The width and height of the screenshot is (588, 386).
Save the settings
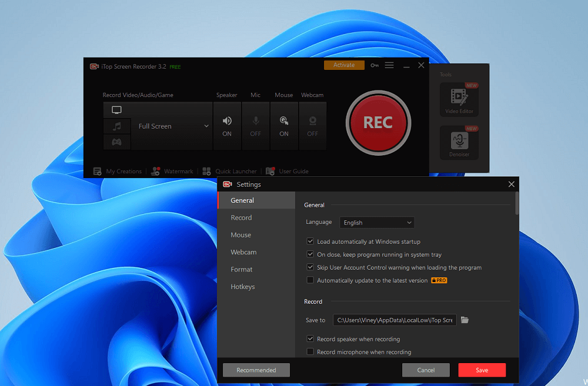(482, 370)
